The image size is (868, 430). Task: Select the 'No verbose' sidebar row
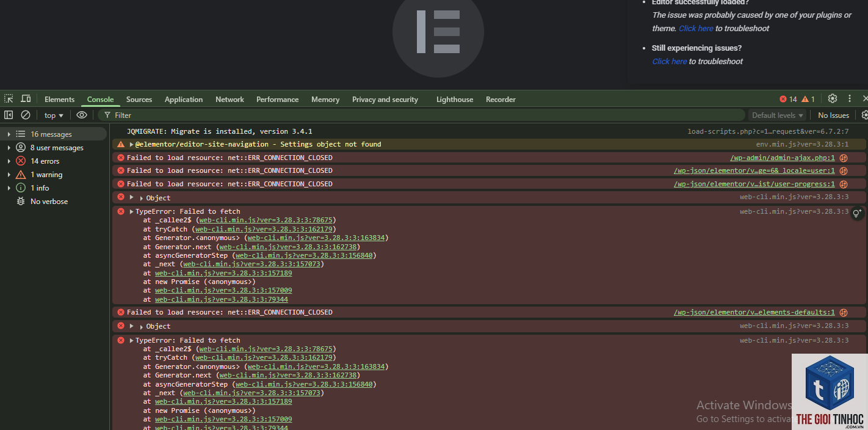tap(55, 201)
